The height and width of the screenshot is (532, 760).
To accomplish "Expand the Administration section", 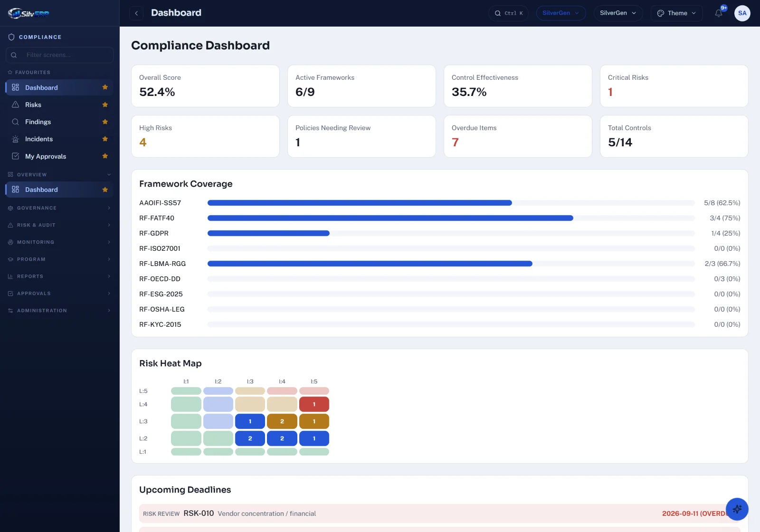I will pos(59,311).
